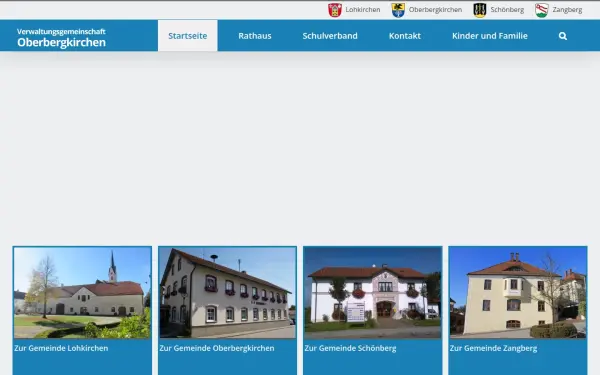600x375 pixels.
Task: Follow 'Zur Gemeinde Oberbergkirchen' link
Action: [x=217, y=348]
